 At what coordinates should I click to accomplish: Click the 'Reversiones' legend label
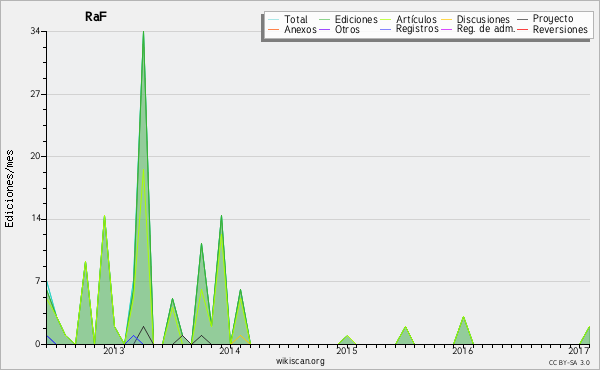(560, 29)
